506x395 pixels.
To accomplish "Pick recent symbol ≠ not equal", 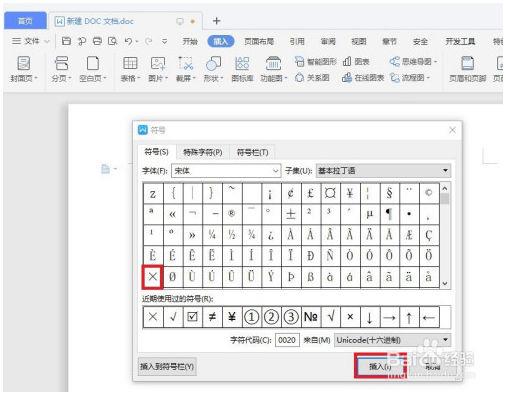I will (x=212, y=317).
